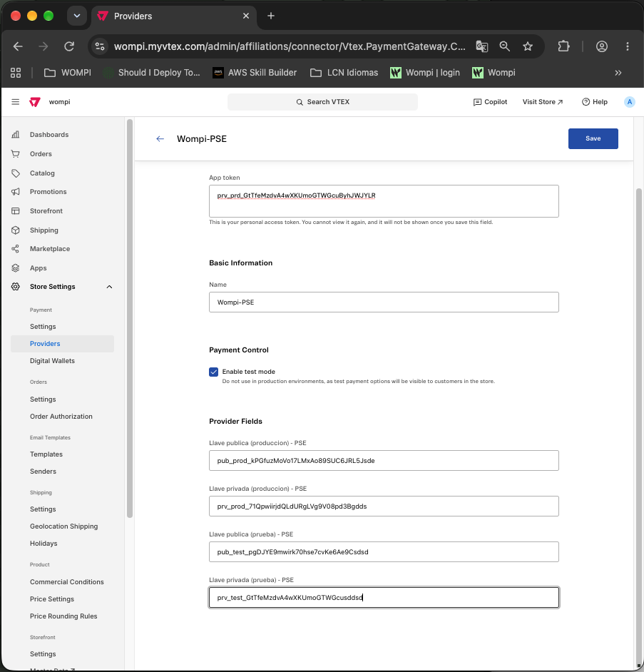Focus the Search VTEX field
This screenshot has width=644, height=672.
322,102
